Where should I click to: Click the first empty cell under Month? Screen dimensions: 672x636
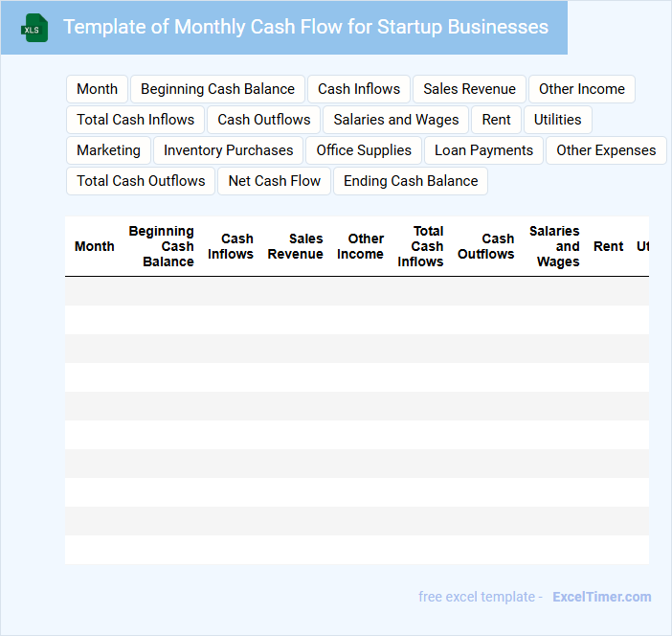point(95,291)
